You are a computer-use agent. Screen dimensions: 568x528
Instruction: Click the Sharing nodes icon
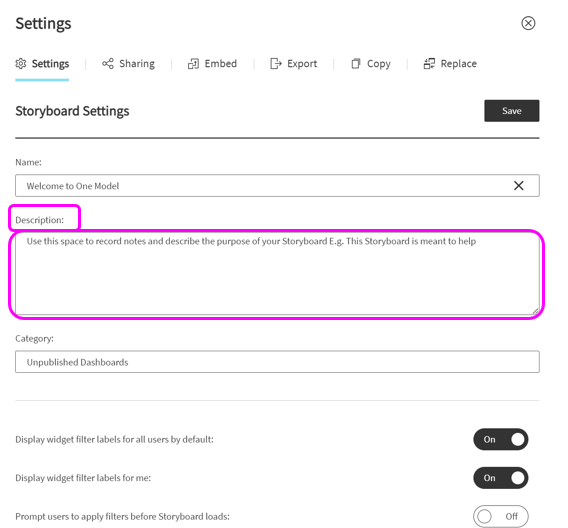(108, 63)
